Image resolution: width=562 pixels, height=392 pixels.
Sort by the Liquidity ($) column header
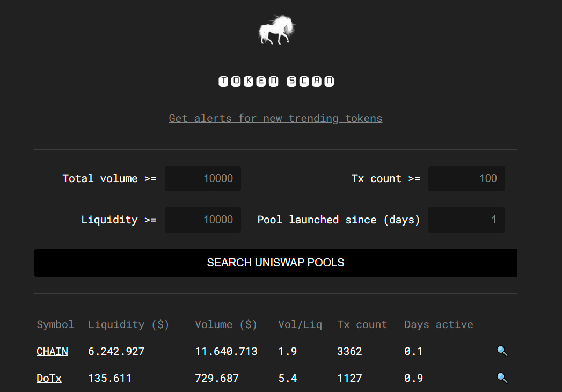click(x=128, y=324)
